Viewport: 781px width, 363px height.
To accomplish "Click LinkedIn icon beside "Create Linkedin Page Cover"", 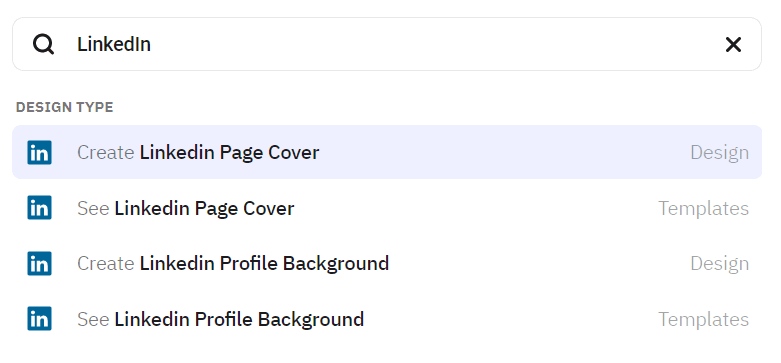I will coord(39,152).
